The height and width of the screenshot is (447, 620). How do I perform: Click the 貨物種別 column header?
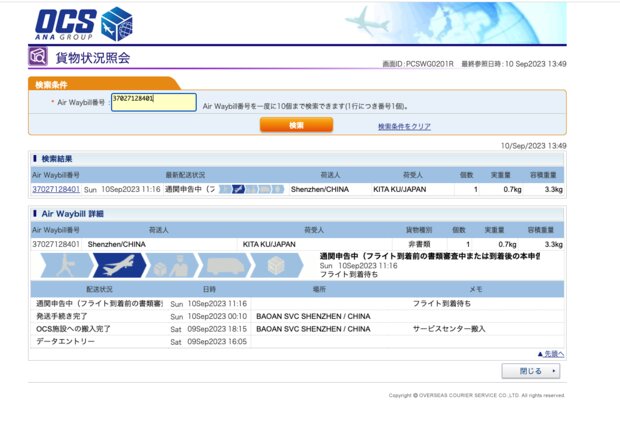pyautogui.click(x=419, y=230)
